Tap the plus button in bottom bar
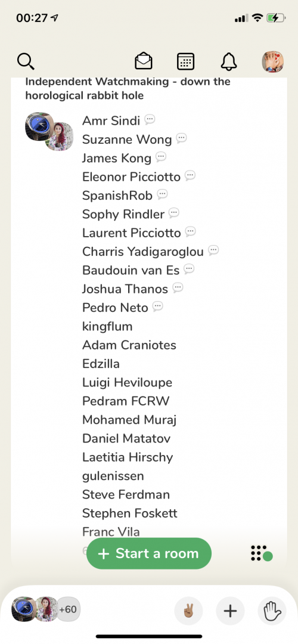Image resolution: width=298 pixels, height=644 pixels. [230, 611]
